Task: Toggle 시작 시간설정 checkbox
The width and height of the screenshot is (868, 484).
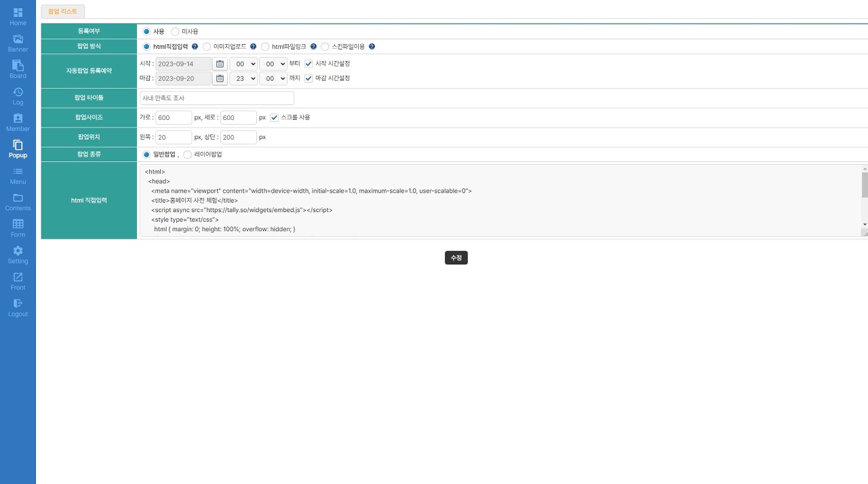Action: point(309,64)
